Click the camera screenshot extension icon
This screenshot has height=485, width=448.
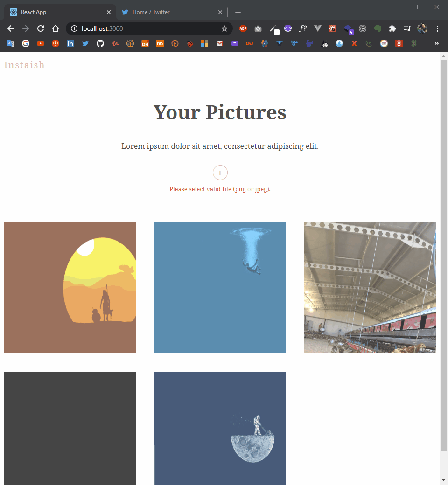tap(258, 29)
